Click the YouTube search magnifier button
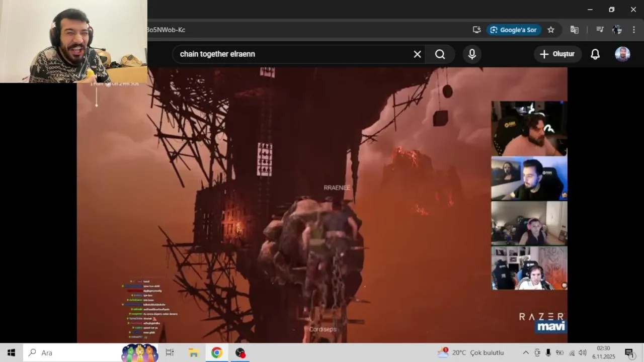 point(440,54)
